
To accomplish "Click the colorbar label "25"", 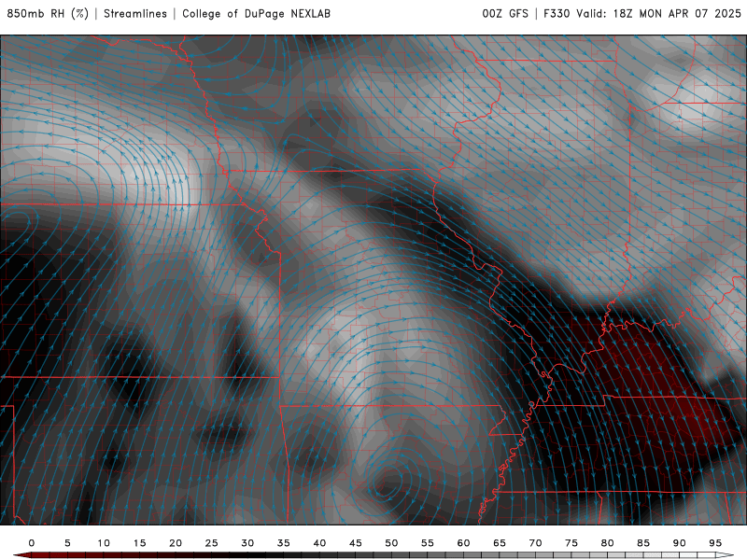I will pyautogui.click(x=212, y=543).
